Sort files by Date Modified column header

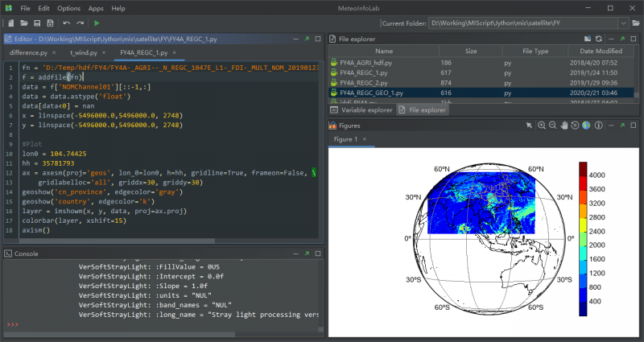point(602,51)
